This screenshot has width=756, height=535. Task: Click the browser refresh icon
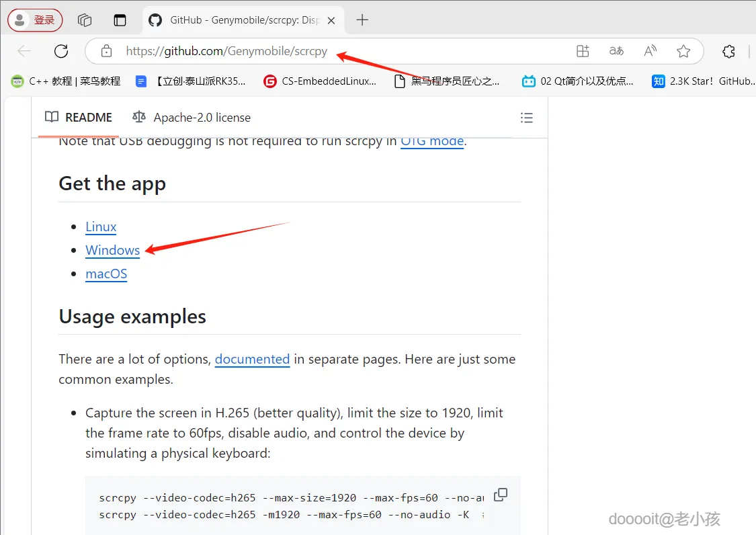[61, 51]
